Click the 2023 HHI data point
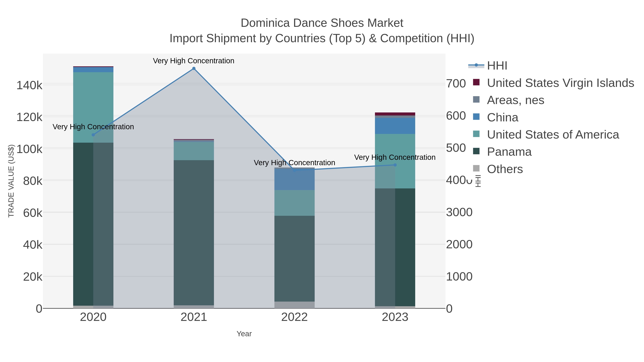Image resolution: width=644 pixels, height=362 pixels. pyautogui.click(x=395, y=165)
